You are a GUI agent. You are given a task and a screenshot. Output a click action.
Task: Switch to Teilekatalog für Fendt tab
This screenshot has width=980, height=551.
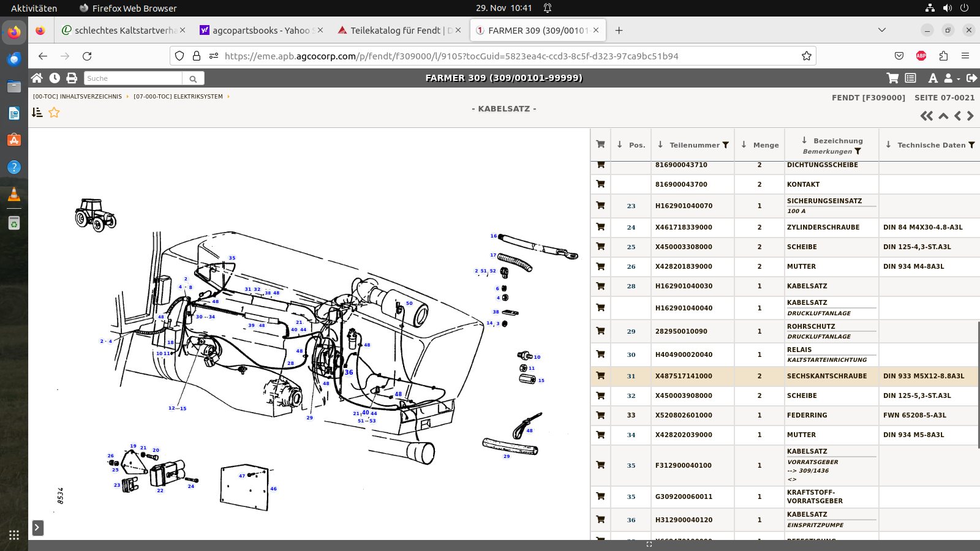coord(395,30)
